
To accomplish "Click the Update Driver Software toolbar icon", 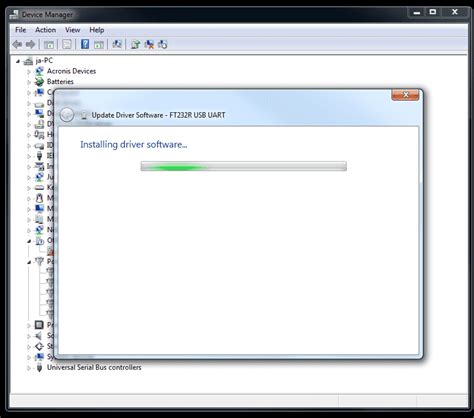I will coord(135,44).
